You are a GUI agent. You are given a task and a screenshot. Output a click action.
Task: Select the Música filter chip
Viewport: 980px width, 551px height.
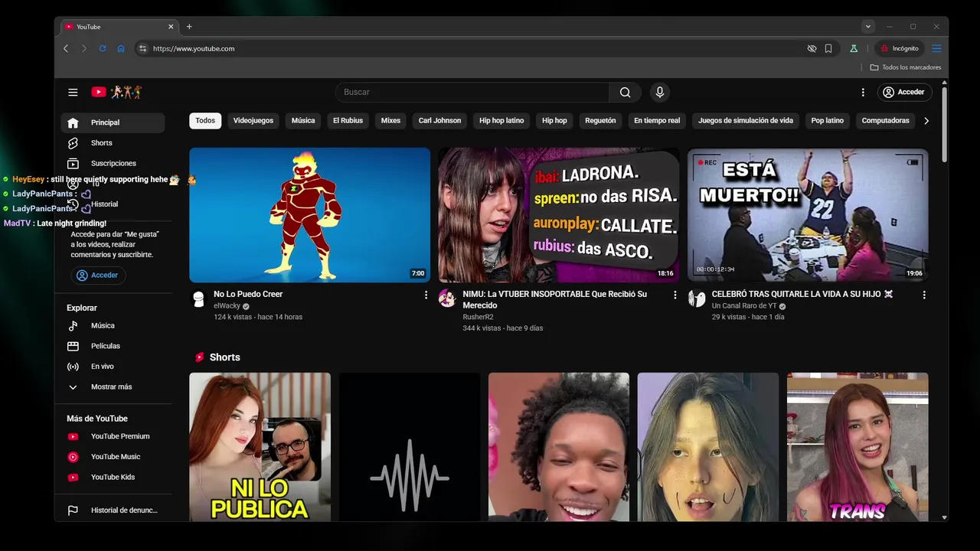(x=303, y=121)
